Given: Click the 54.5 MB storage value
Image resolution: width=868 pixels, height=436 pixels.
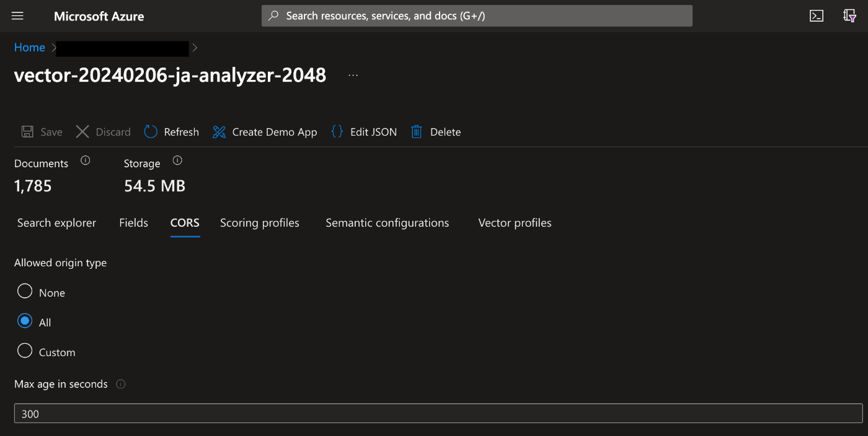Looking at the screenshot, I should [154, 186].
